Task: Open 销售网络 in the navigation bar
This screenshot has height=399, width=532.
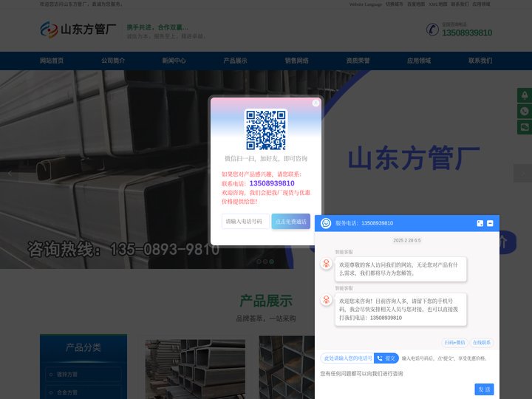Action: click(296, 61)
